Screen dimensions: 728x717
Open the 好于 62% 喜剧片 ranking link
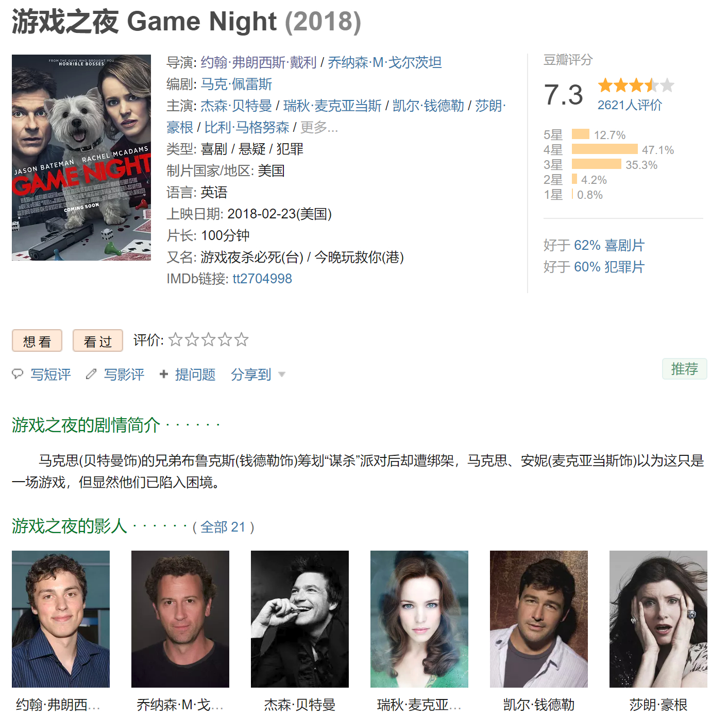tap(594, 245)
